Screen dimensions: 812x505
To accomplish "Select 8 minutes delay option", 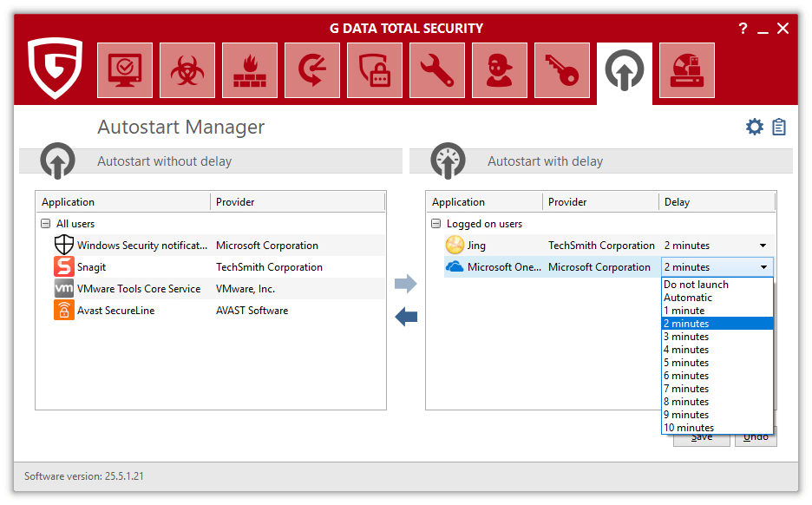I will 717,402.
